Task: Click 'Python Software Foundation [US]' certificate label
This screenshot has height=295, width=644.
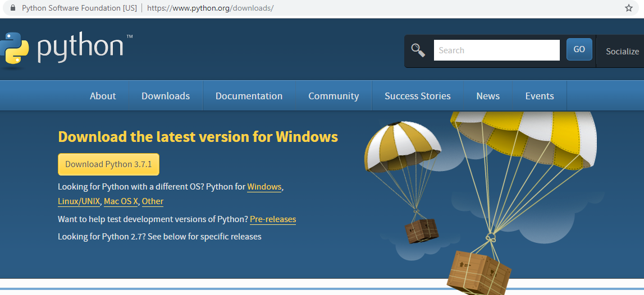Action: 79,8
